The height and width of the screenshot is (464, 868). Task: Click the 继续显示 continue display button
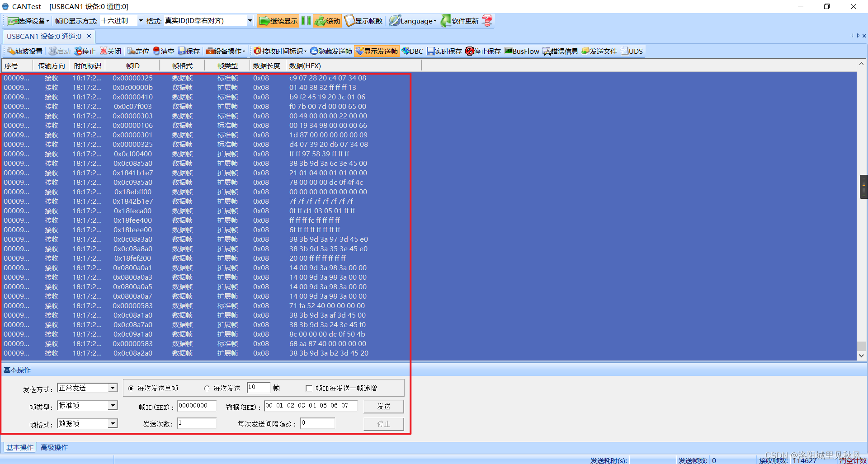(x=278, y=21)
